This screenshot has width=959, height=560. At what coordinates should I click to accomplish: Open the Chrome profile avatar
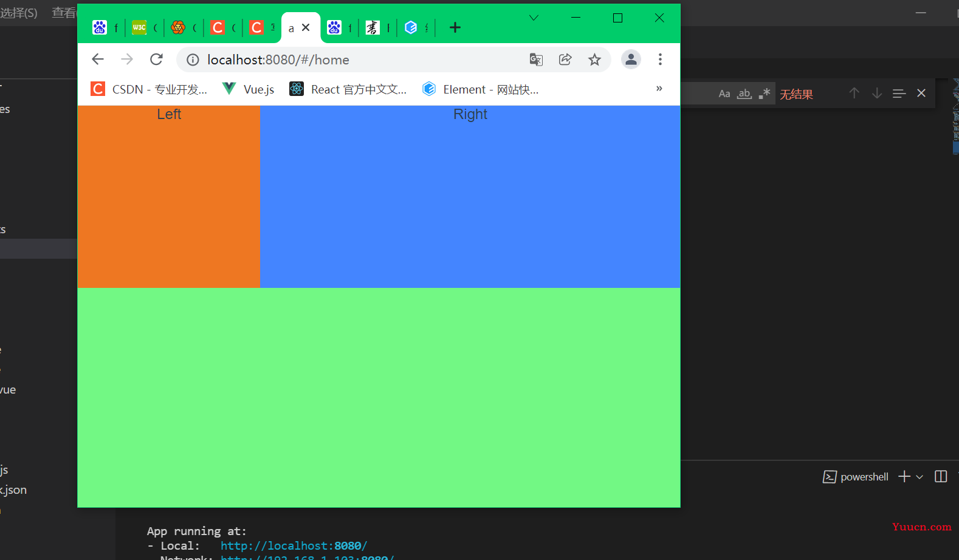coord(631,60)
